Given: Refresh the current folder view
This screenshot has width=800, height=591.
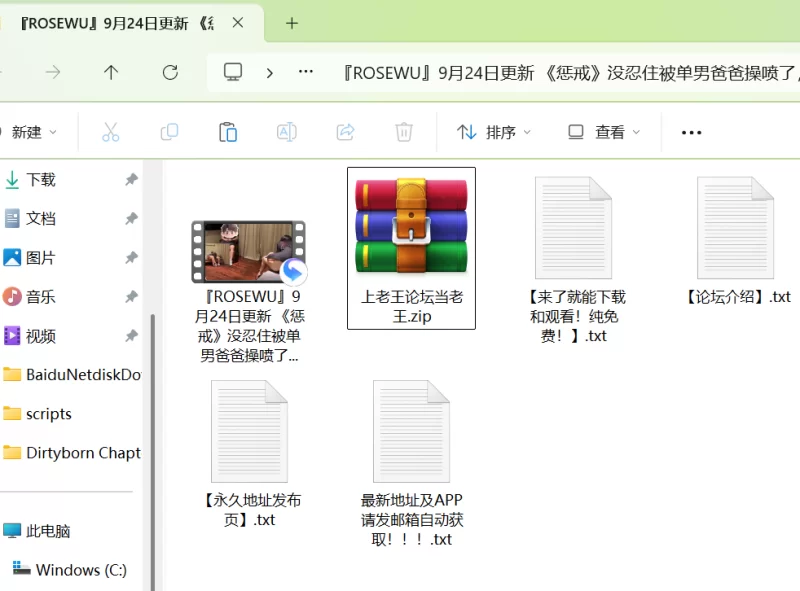Looking at the screenshot, I should pos(170,72).
